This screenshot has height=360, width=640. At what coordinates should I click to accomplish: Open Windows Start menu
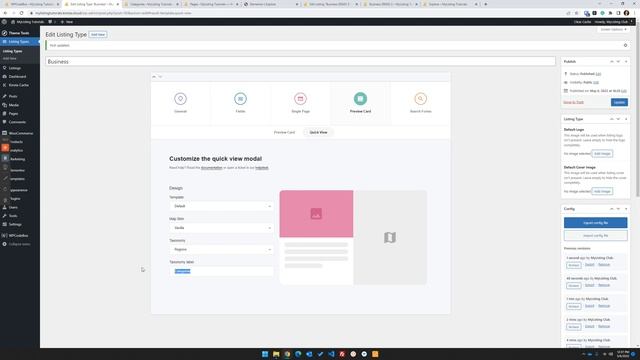tap(265, 354)
